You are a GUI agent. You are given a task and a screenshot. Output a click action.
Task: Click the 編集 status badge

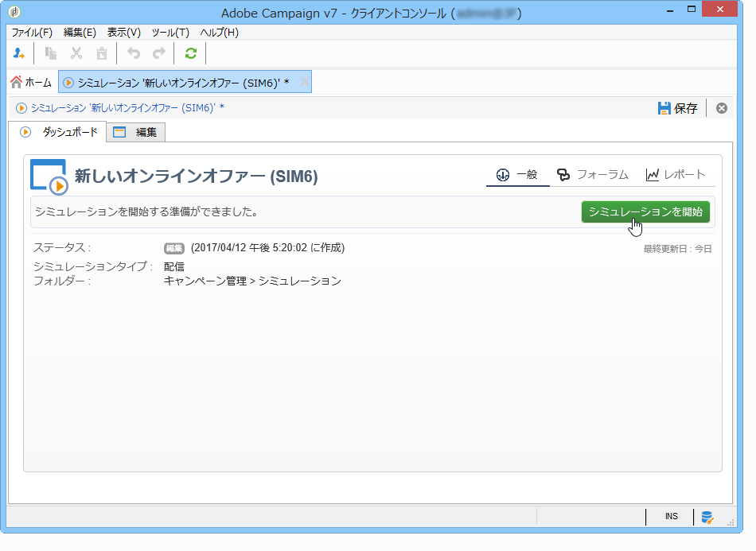[x=174, y=249]
